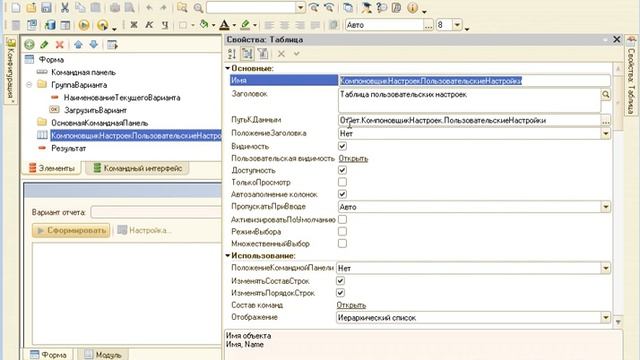Screen dimensions: 640x360
Task: Collapse the ГруппаВарианта tree node
Action: coord(29,85)
